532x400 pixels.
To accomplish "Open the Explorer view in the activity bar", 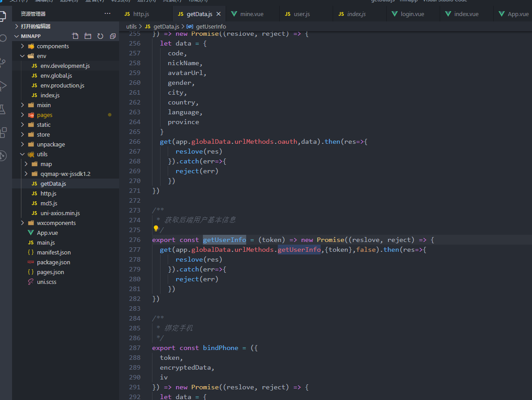I will pyautogui.click(x=3, y=16).
